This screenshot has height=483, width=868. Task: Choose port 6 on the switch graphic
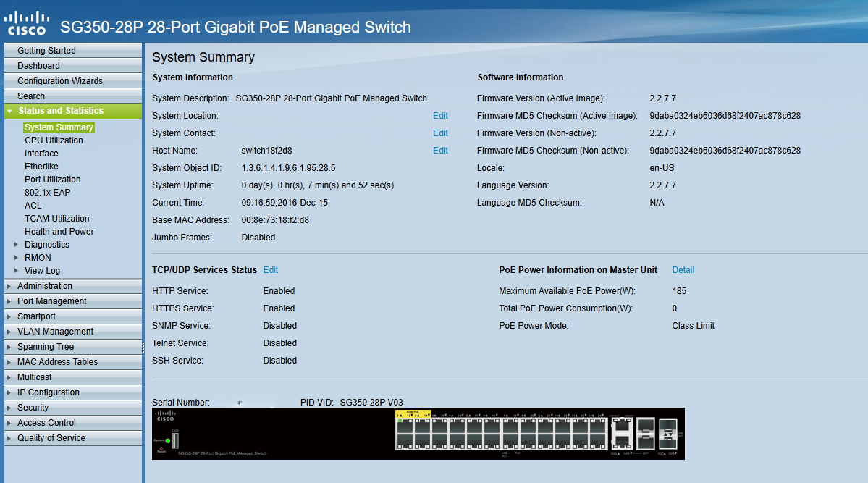click(x=492, y=426)
